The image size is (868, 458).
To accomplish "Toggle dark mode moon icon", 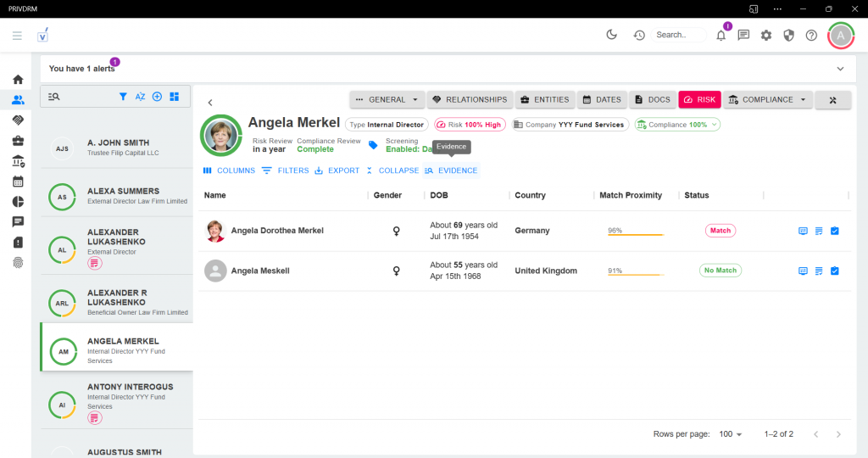I will (612, 35).
